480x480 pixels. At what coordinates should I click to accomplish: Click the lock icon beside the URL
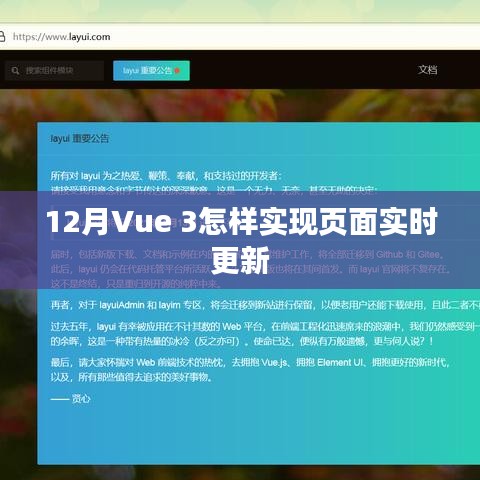pos(2,37)
